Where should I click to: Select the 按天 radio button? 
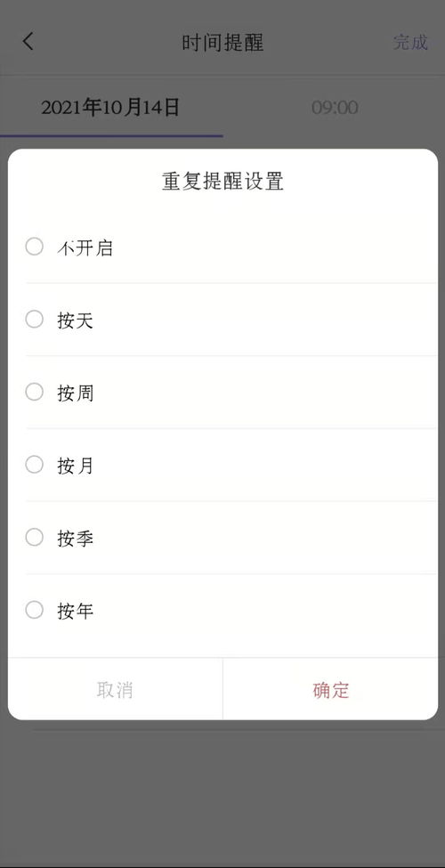(x=35, y=320)
